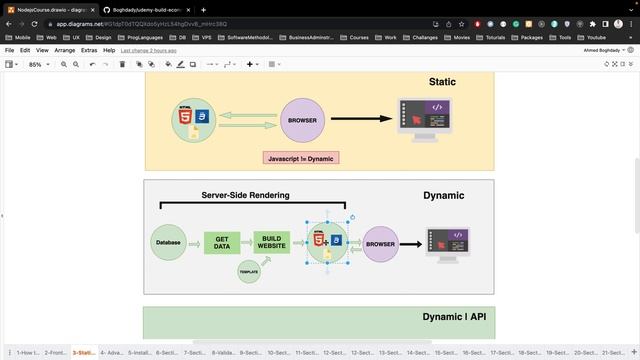This screenshot has height=360, width=640.
Task: Click the zoom out magnifier icon
Action: click(76, 64)
